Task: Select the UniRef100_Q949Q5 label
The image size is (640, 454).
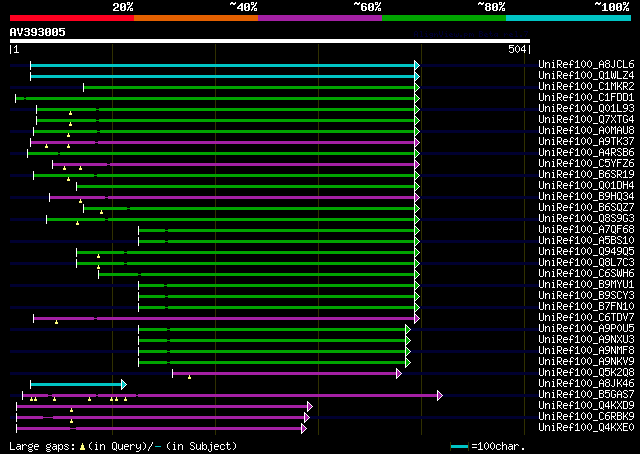Action: pyautogui.click(x=586, y=252)
